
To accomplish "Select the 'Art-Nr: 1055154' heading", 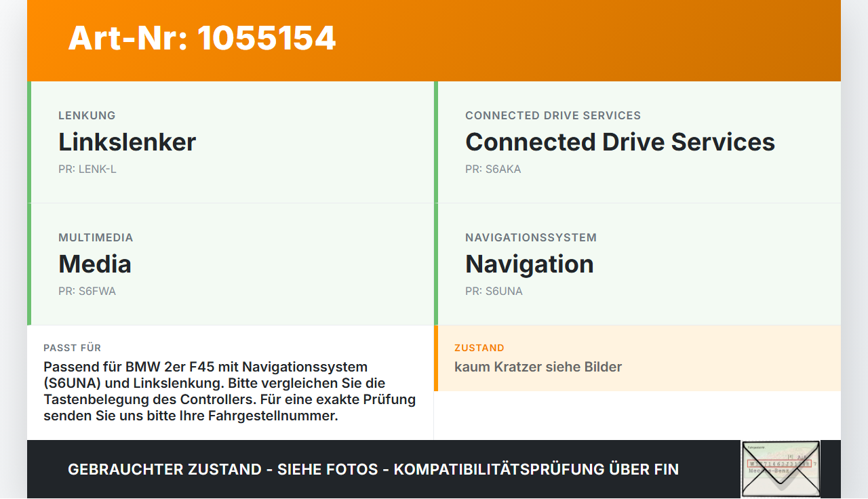I will pyautogui.click(x=202, y=38).
